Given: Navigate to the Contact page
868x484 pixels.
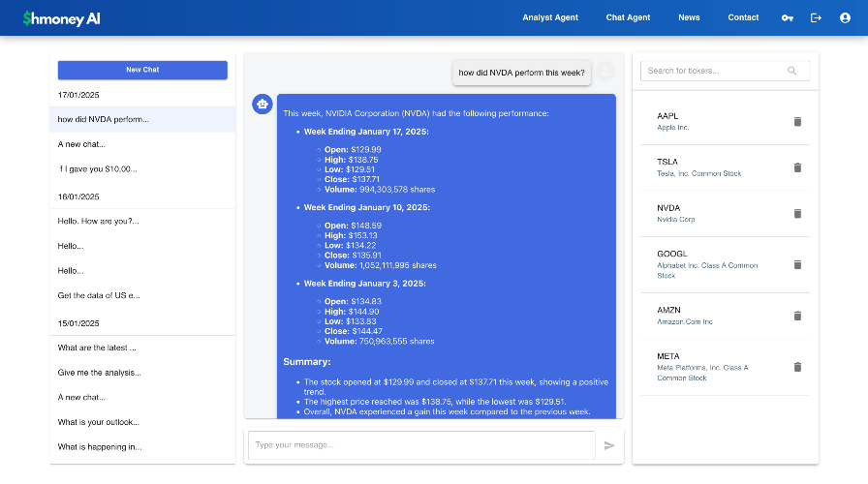Looking at the screenshot, I should tap(743, 17).
